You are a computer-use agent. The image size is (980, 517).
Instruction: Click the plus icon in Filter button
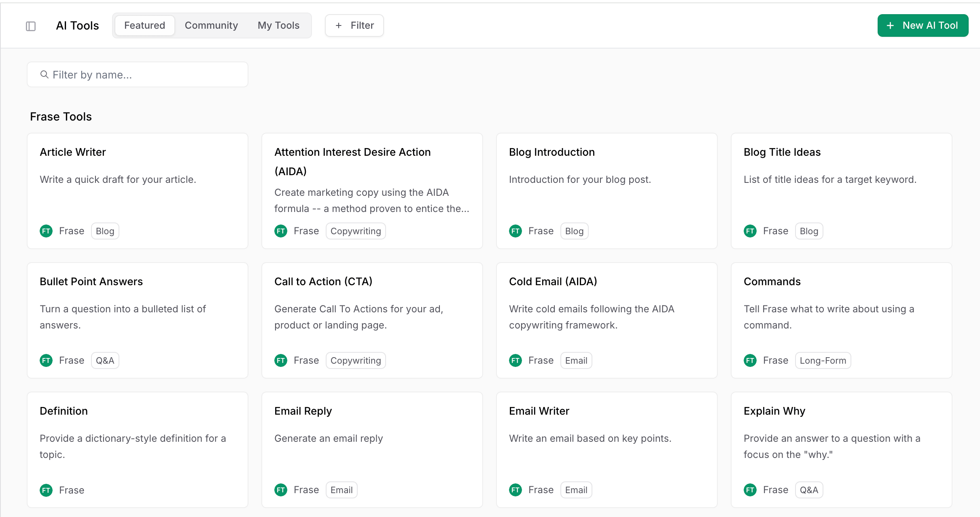coord(339,25)
